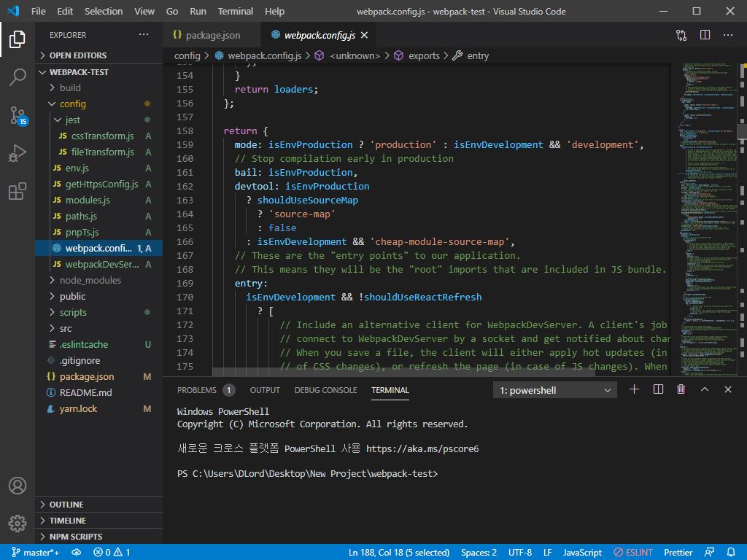Expand the Timeline section
Viewport: 747px width, 560px height.
coord(98,521)
